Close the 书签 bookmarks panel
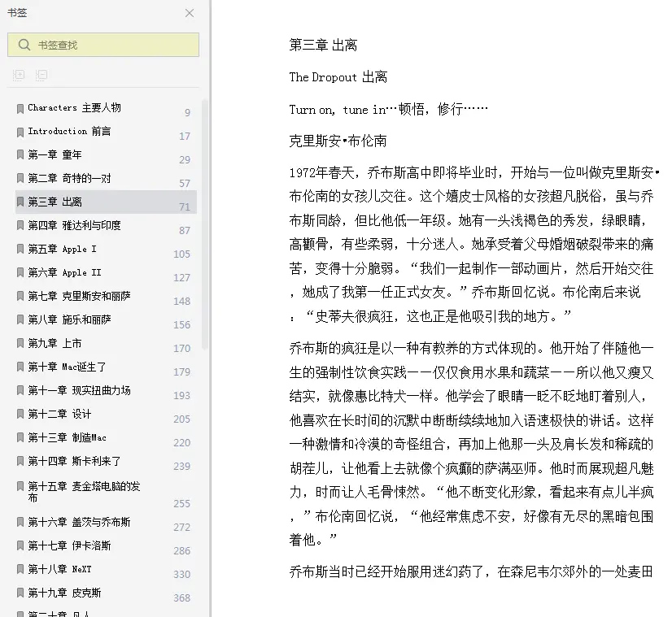The height and width of the screenshot is (617, 672). pos(190,13)
